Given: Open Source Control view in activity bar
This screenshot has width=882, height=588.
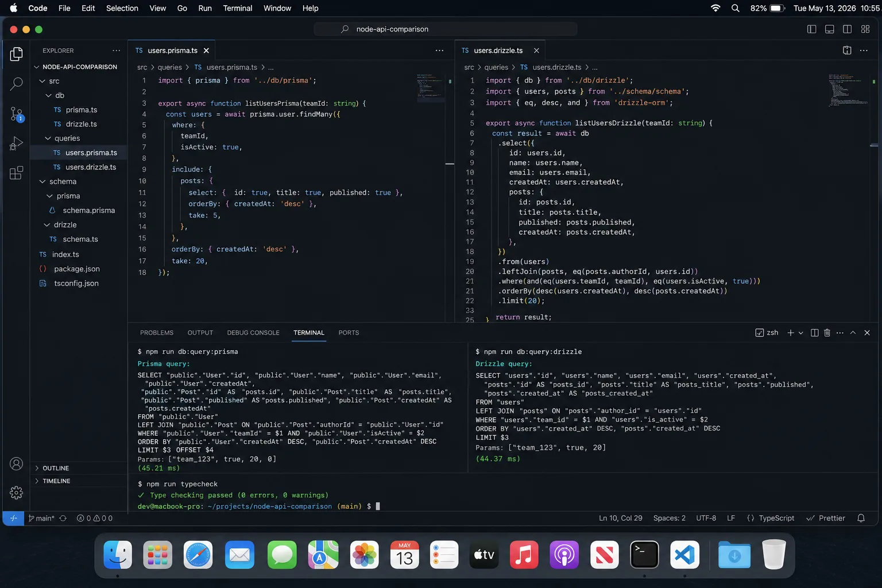Looking at the screenshot, I should coord(17,114).
